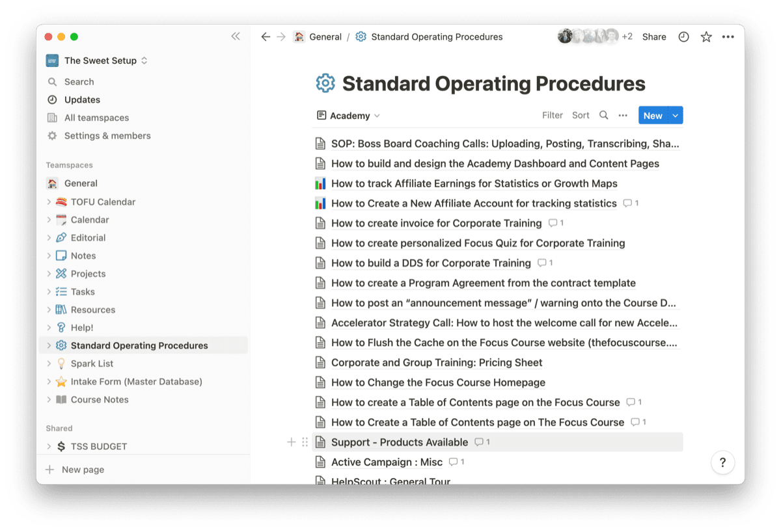Expand the TOFU Calendar tree item

[x=49, y=202]
